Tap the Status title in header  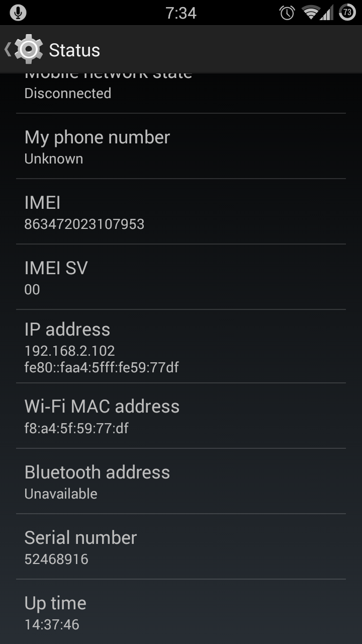point(74,50)
